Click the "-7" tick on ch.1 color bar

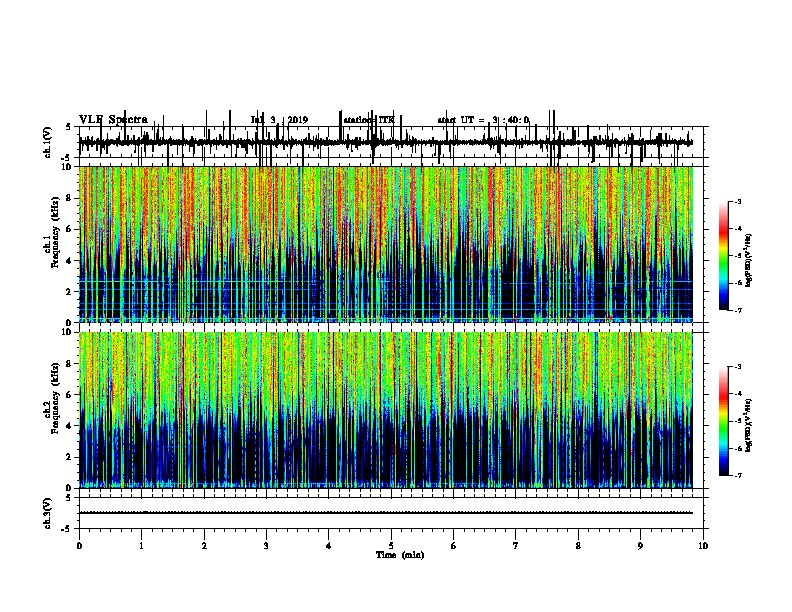pos(737,310)
